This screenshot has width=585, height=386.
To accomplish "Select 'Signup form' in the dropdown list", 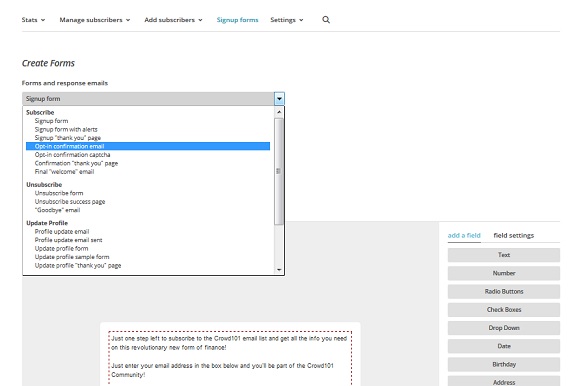I will tap(51, 121).
